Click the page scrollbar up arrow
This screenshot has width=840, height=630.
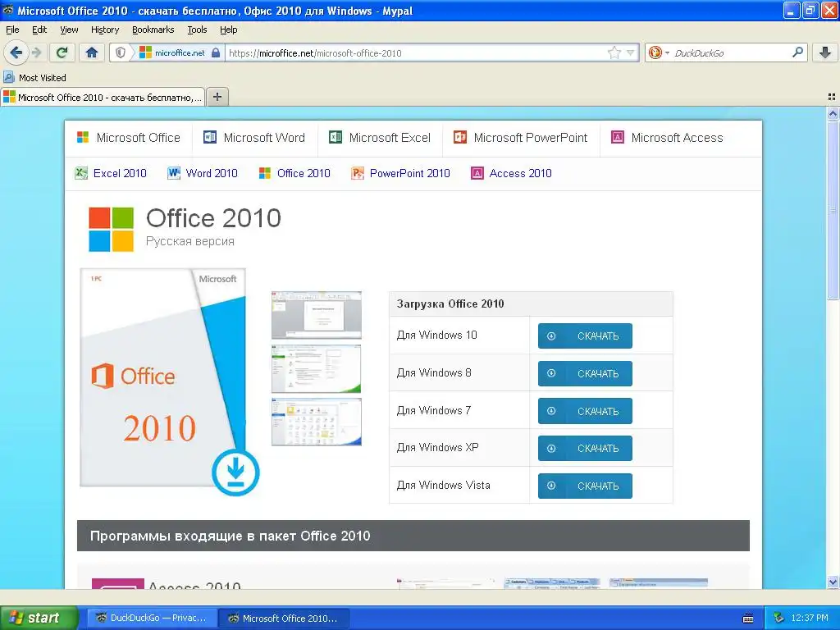coord(833,113)
